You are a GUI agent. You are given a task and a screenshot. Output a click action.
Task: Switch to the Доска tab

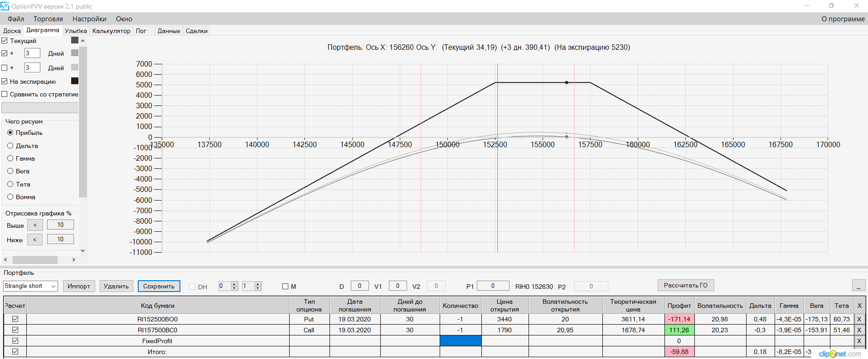(x=12, y=31)
